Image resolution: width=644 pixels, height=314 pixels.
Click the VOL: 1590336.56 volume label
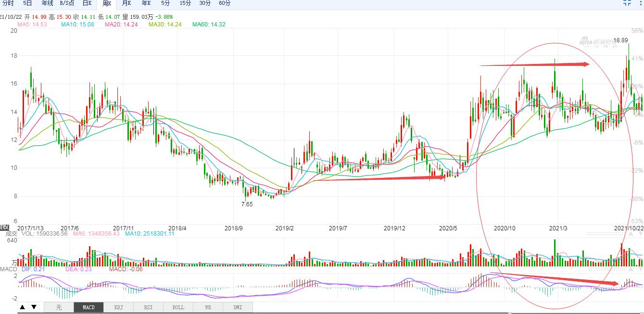45,234
